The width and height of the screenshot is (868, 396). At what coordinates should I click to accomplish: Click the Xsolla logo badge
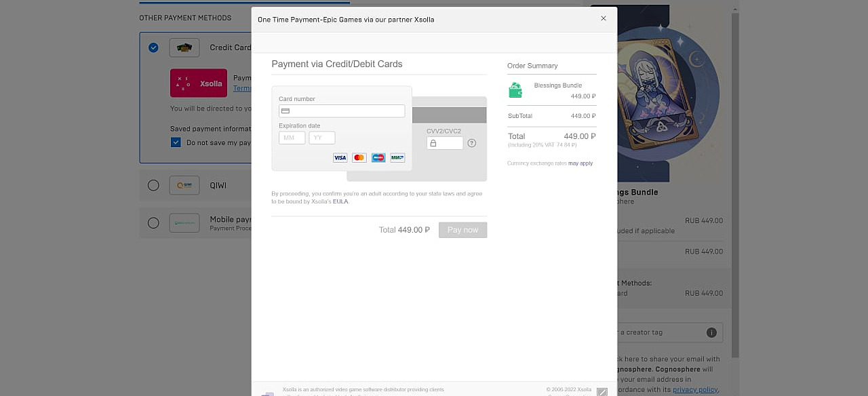[199, 83]
